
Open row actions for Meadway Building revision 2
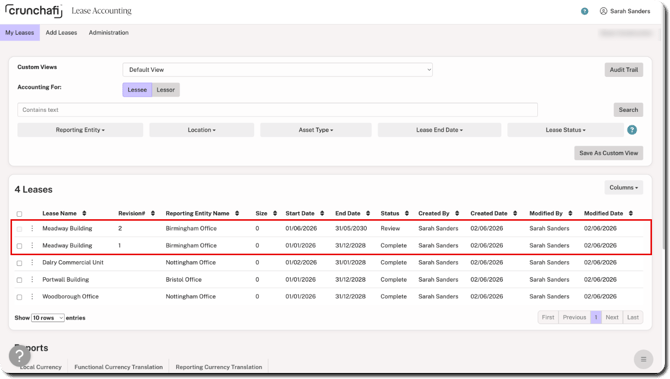click(32, 228)
